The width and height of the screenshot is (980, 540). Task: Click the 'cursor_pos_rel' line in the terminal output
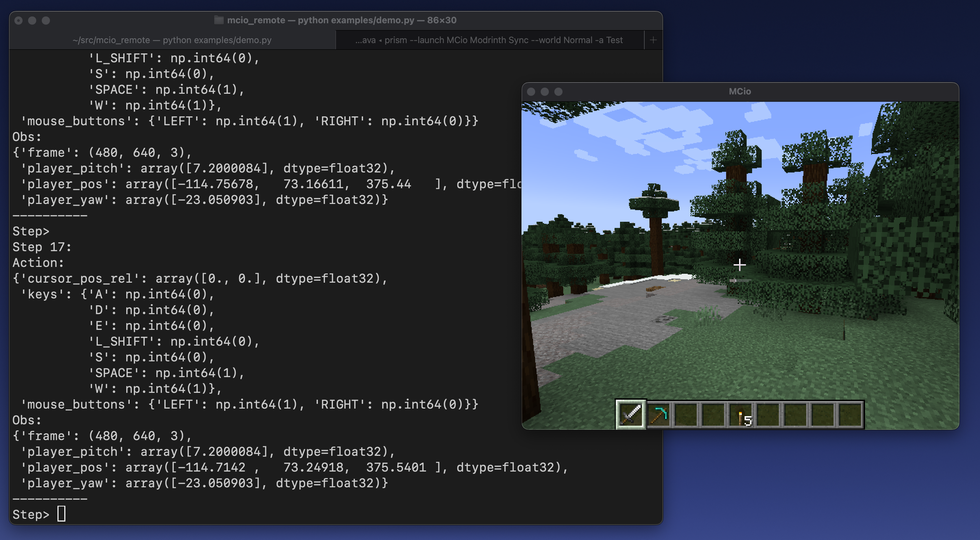coord(200,279)
